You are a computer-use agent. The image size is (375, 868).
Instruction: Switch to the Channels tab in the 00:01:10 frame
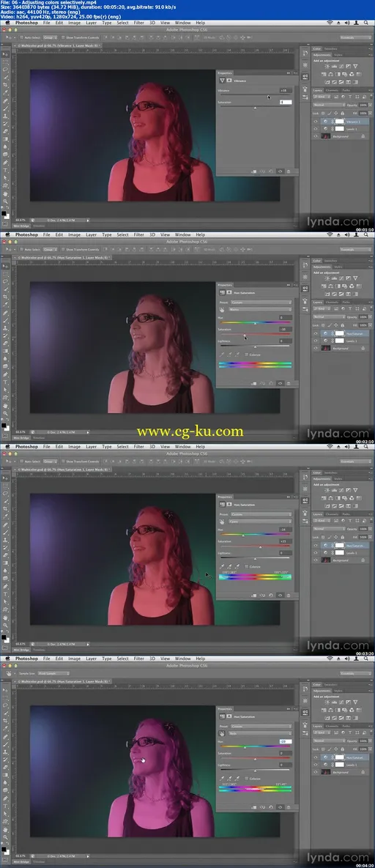coord(332,90)
